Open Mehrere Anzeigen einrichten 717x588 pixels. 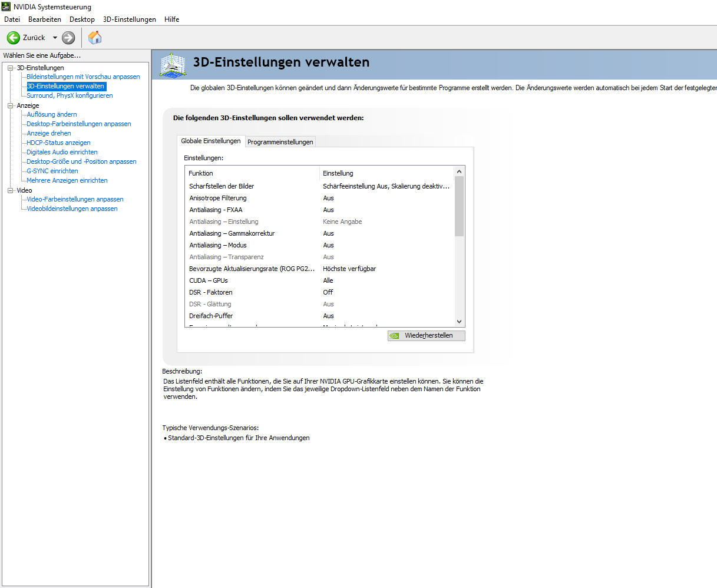click(67, 180)
